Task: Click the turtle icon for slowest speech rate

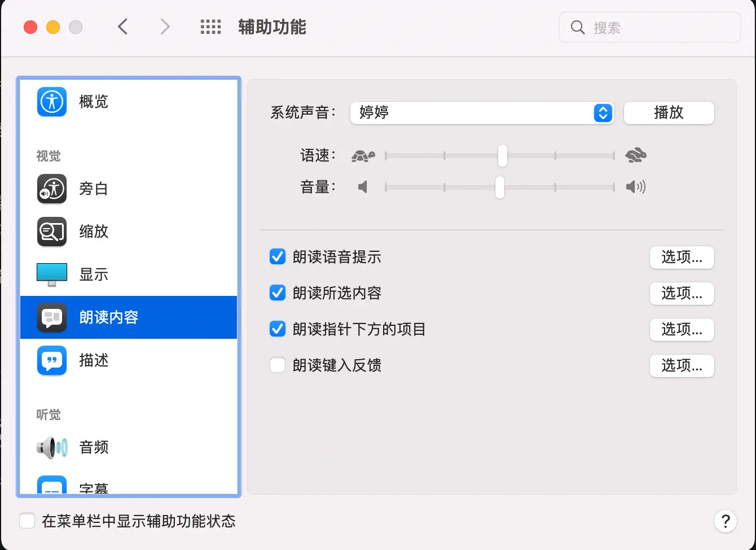Action: pos(363,155)
